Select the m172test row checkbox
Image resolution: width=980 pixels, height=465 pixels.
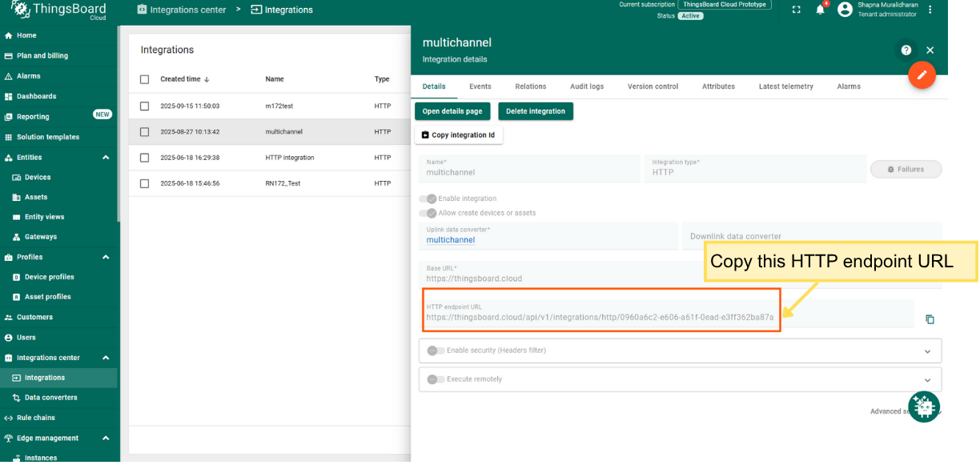(145, 106)
